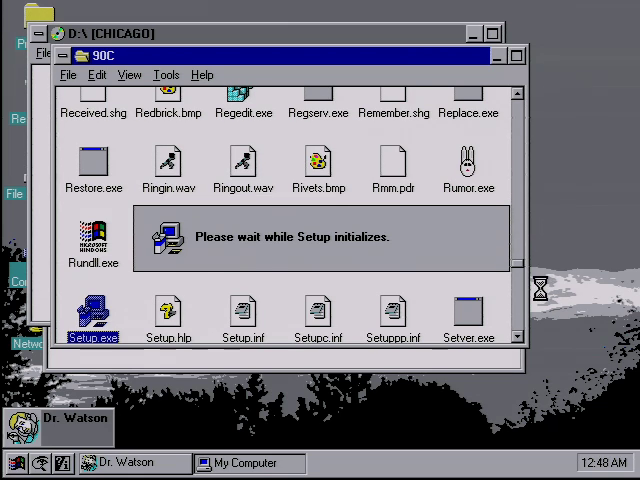Click the Remember.shg file label
This screenshot has height=480, width=640.
pos(393,113)
